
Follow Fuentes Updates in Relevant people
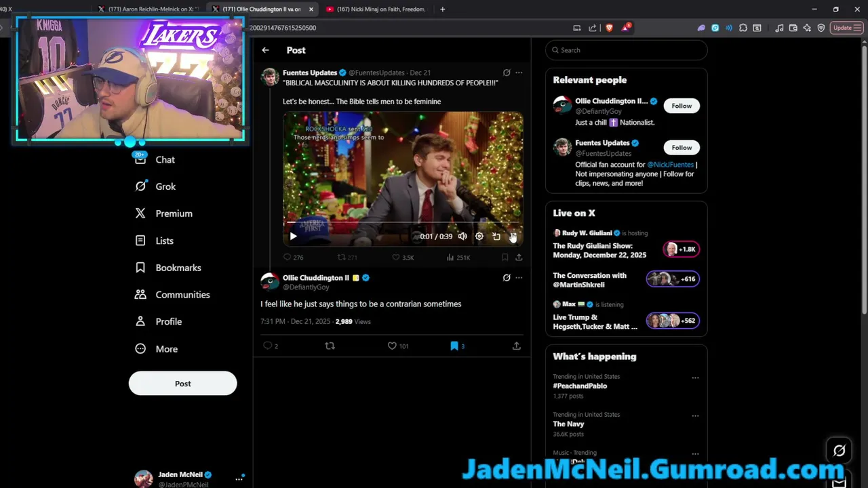(682, 148)
